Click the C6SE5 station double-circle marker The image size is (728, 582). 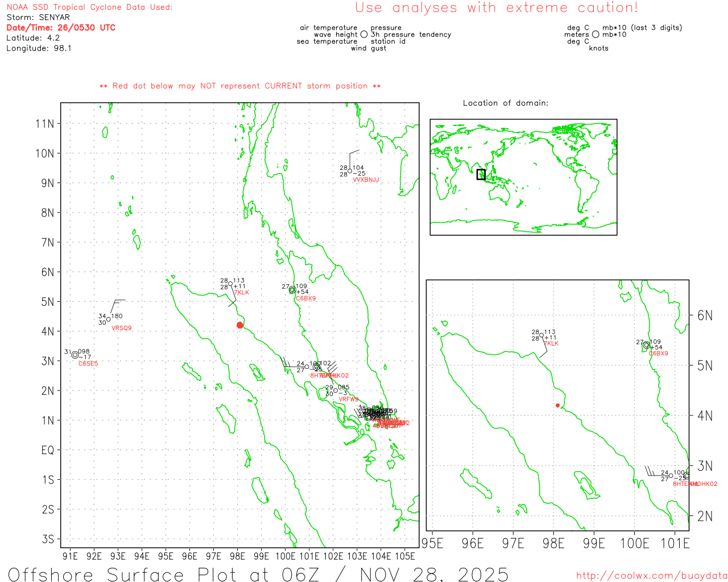[x=75, y=355]
